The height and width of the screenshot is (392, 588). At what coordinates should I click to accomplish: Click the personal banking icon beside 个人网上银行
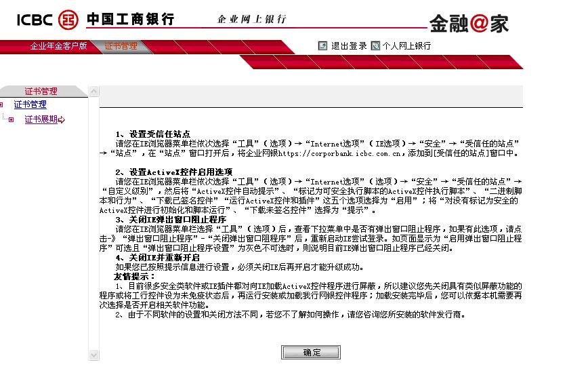[375, 46]
